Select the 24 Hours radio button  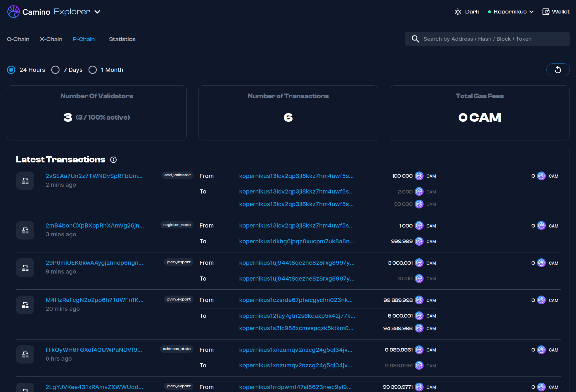tap(11, 70)
